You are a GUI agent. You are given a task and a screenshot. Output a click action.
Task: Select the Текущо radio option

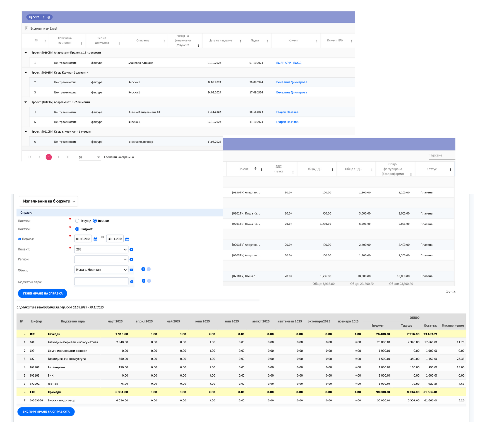click(x=77, y=221)
